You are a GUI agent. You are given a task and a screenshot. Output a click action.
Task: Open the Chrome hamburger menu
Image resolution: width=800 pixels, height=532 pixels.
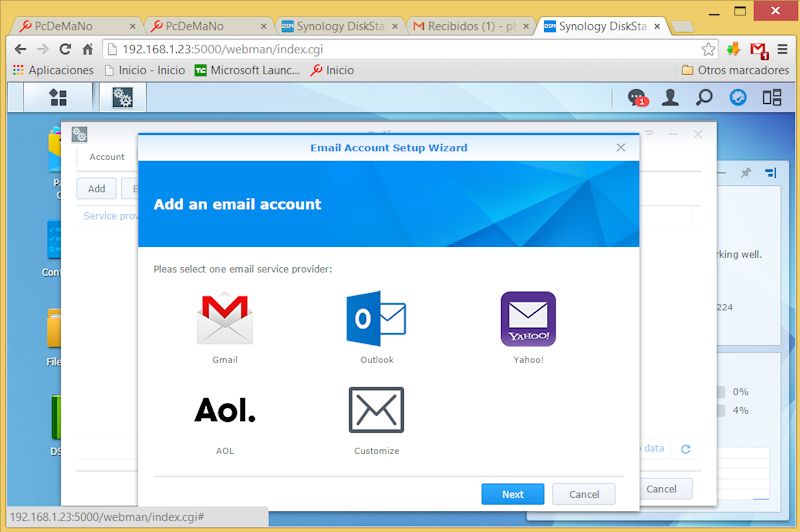[782, 49]
